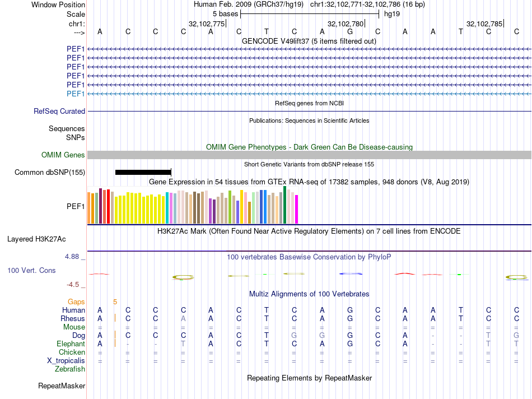Select the Scale track label
The height and width of the screenshot is (399, 532).
[x=76, y=14]
